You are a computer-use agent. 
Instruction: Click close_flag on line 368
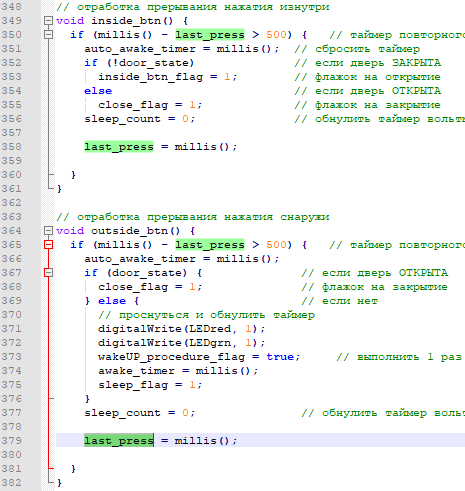tap(133, 287)
